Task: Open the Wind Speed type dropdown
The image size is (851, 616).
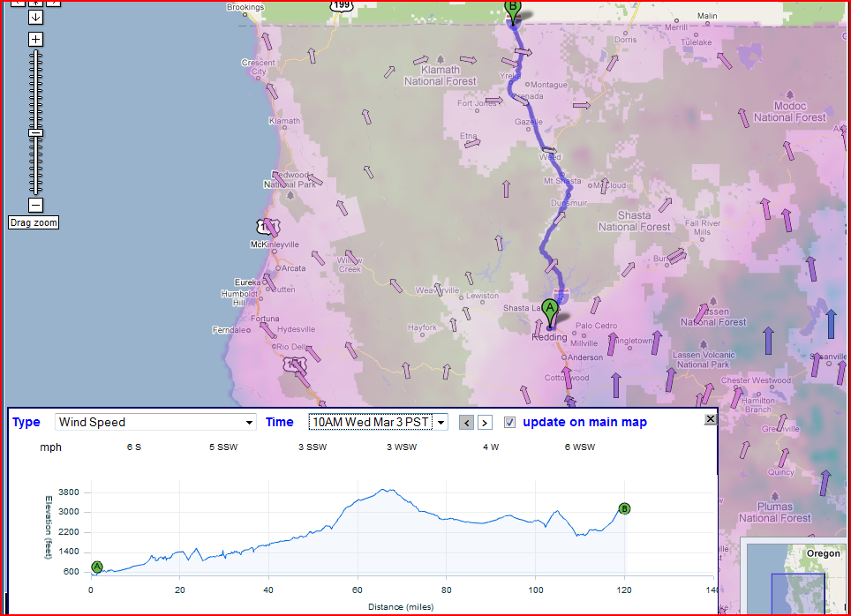Action: coord(155,423)
